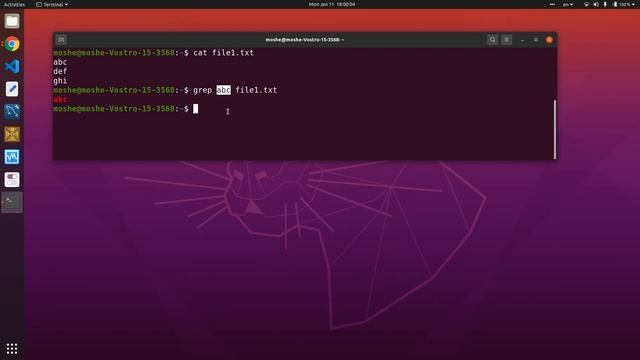Open the text editor dock icon

tap(12, 89)
